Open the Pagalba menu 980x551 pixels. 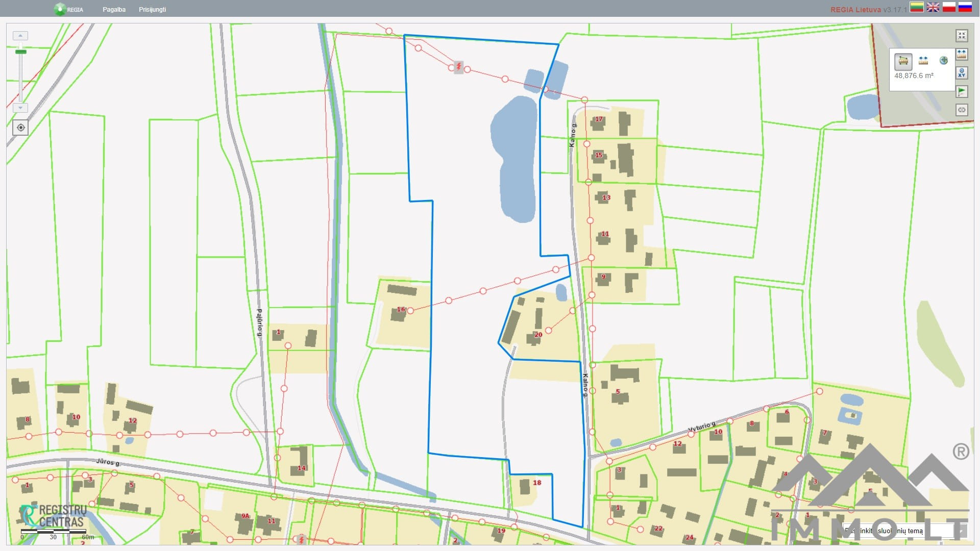click(114, 9)
